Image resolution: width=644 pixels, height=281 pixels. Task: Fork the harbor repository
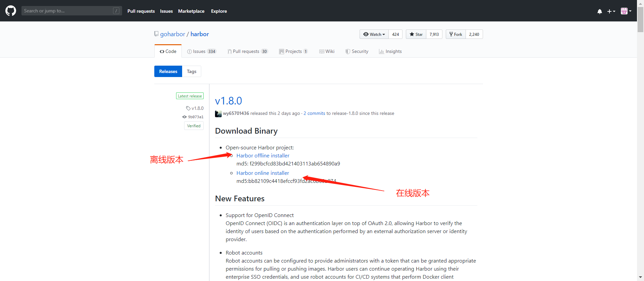455,34
